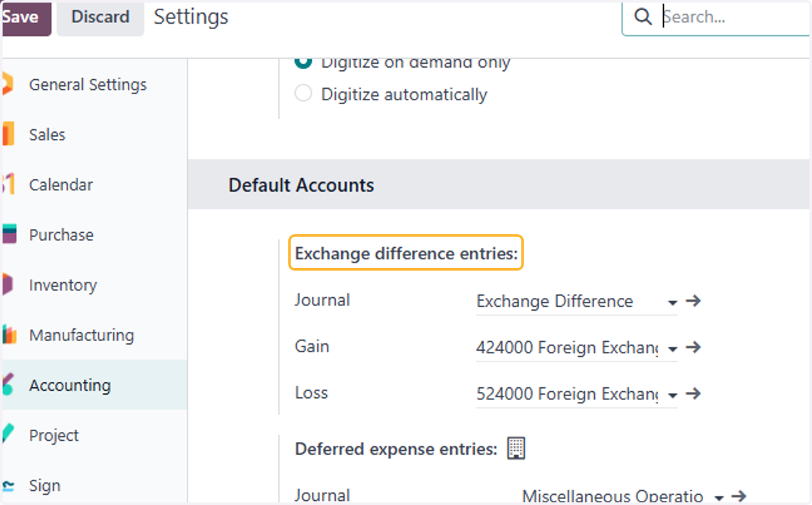The width and height of the screenshot is (812, 505).
Task: Click the Sales app icon
Action: point(7,135)
